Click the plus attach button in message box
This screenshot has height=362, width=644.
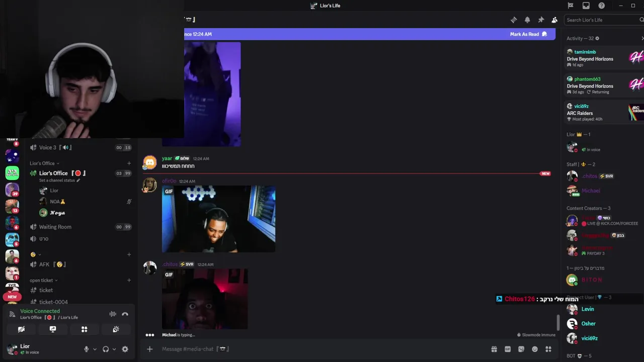pos(149,349)
